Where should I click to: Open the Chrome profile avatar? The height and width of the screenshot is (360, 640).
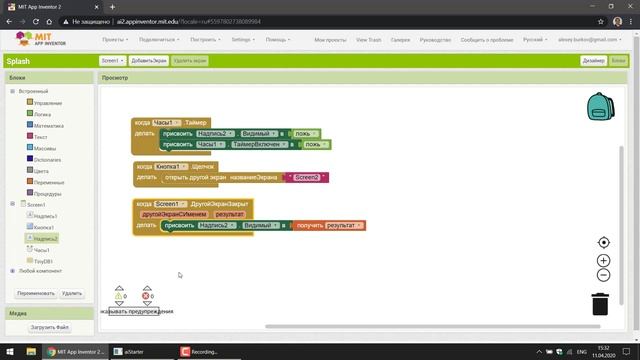coord(617,22)
